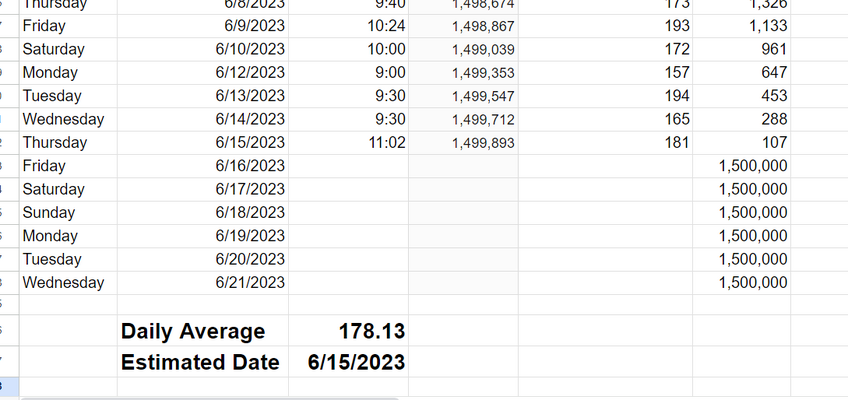Click the cell with remaining value 107

click(x=741, y=143)
